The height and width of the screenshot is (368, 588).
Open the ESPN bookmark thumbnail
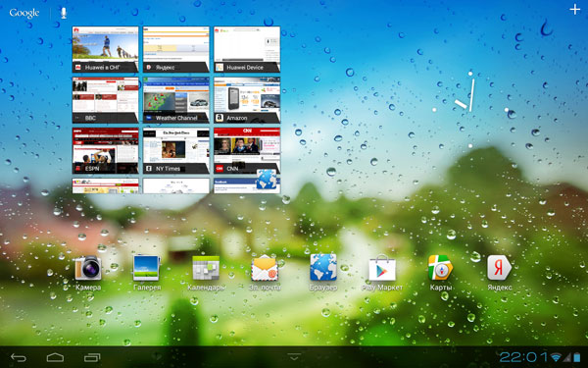(x=106, y=150)
